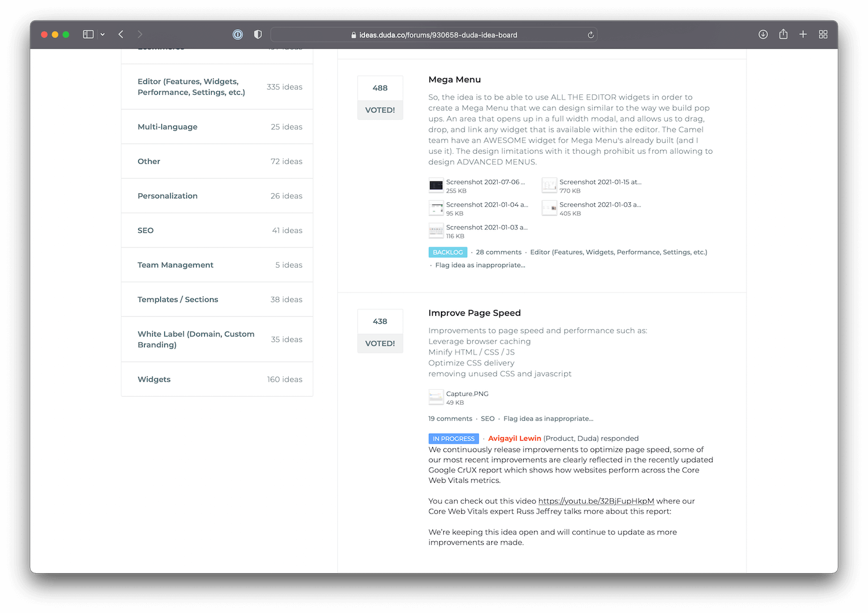The image size is (868, 613).
Task: Open the SEO category in sidebar
Action: click(x=217, y=230)
